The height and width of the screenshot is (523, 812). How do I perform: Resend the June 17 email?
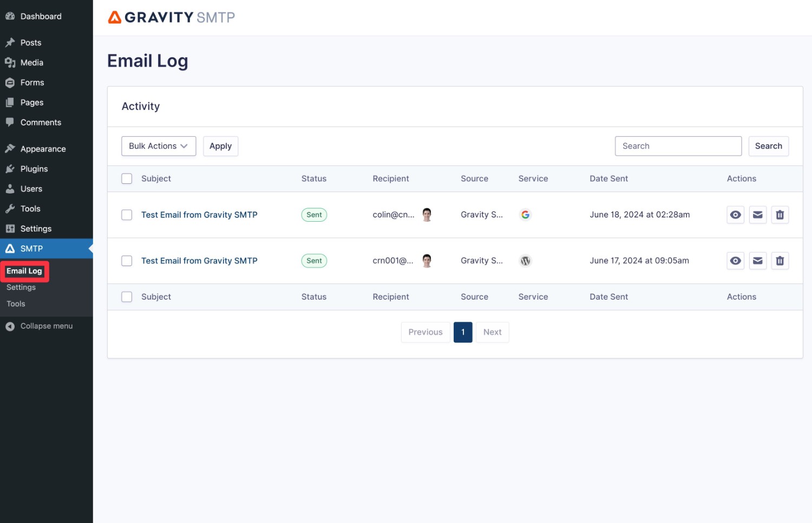point(757,261)
